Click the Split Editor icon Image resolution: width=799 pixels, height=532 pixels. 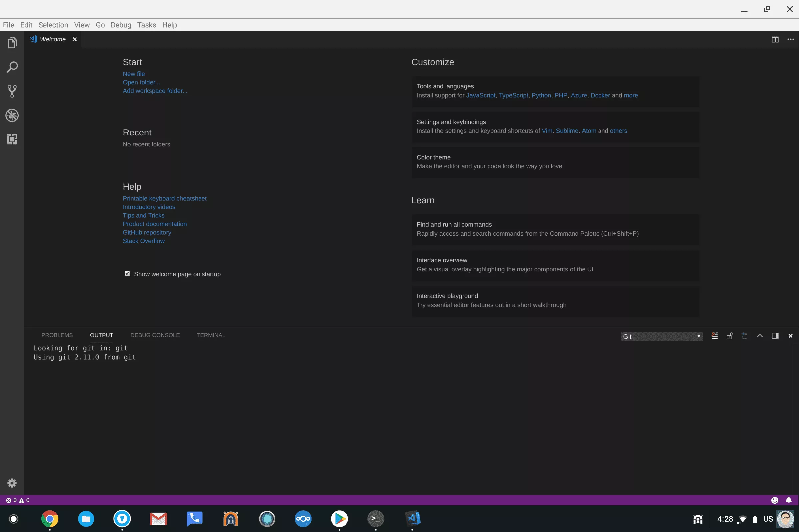coord(775,39)
